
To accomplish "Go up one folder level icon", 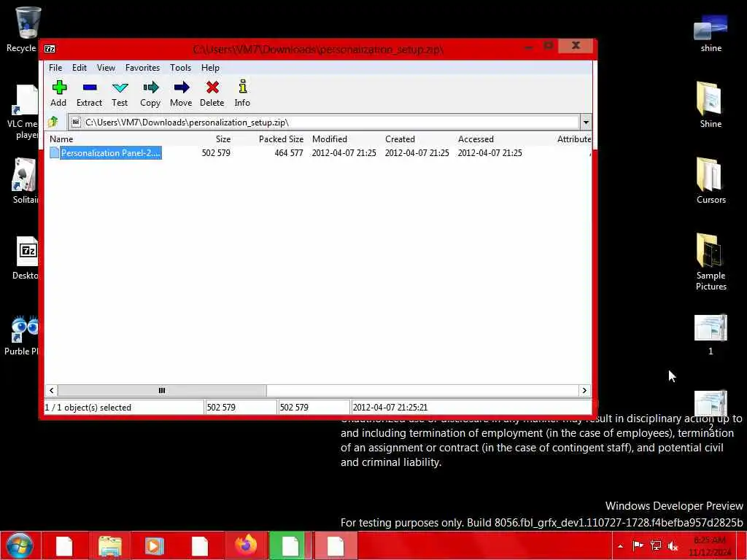I will tap(53, 122).
